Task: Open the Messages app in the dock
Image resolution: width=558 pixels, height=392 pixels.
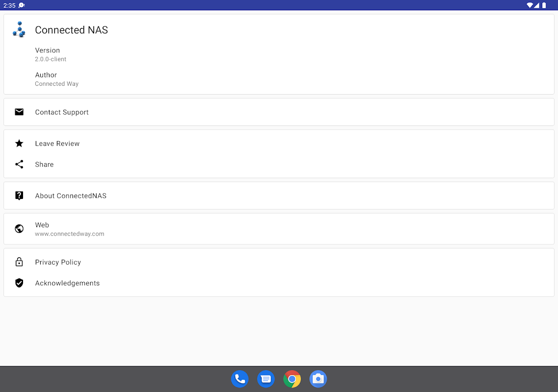Action: click(266, 379)
